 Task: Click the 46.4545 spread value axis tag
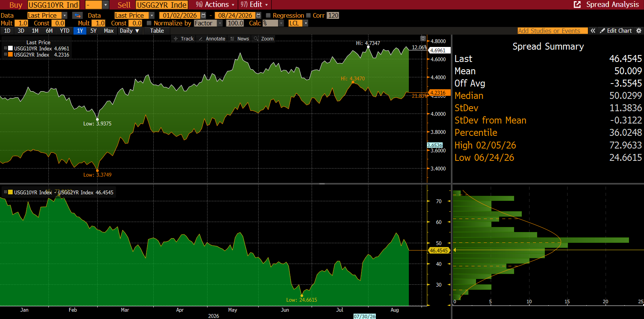pos(438,251)
